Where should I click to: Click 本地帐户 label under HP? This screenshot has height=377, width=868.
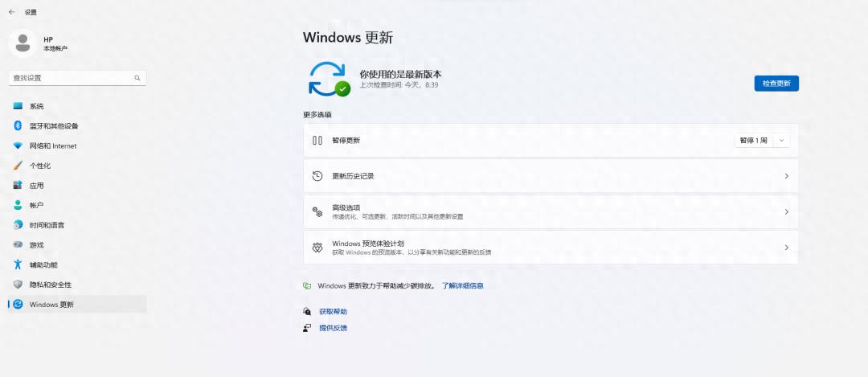(x=55, y=49)
